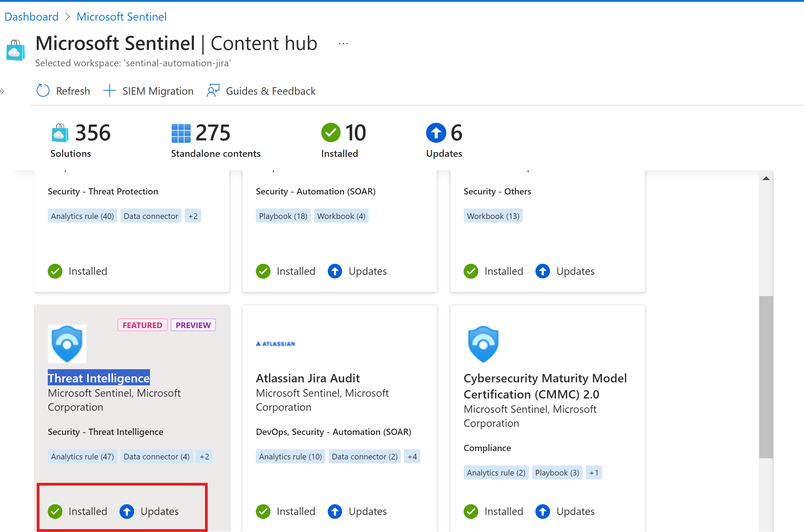The height and width of the screenshot is (532, 804).
Task: Click Installed check icon in Security - Others card
Action: (x=471, y=271)
